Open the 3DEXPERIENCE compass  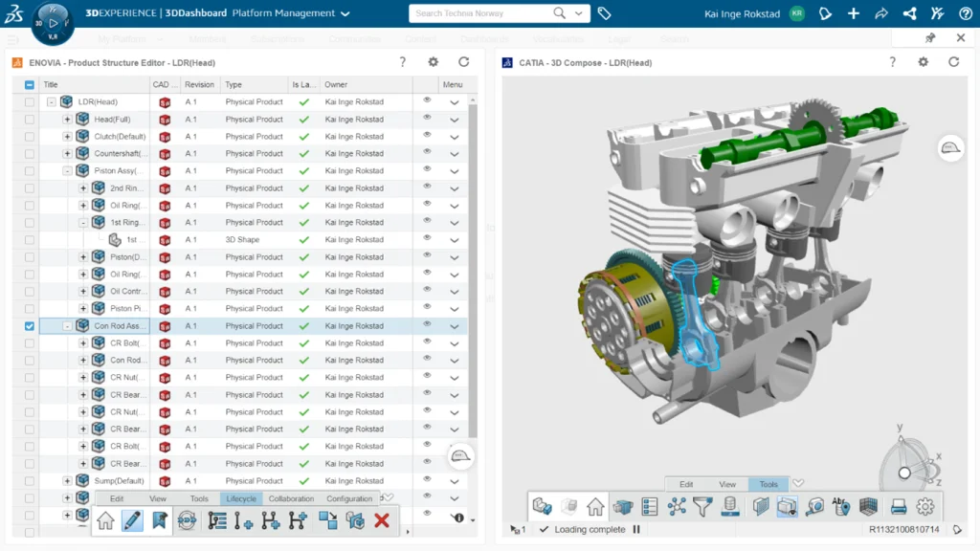point(53,23)
